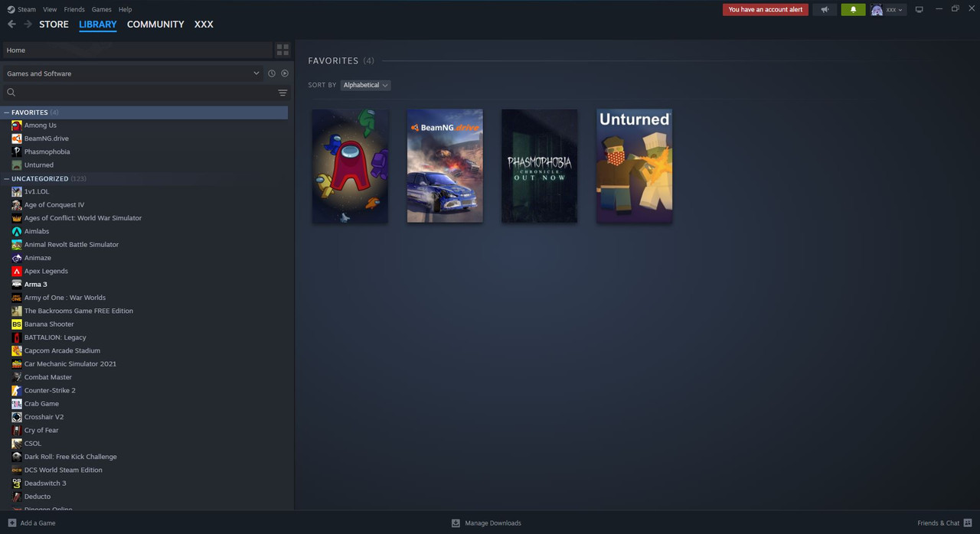This screenshot has width=980, height=534.
Task: Switch to Big Picture mode monitor icon
Action: click(x=920, y=10)
